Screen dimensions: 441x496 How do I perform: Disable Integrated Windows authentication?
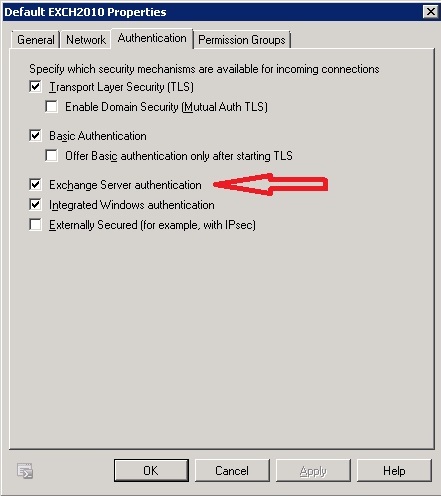point(35,205)
